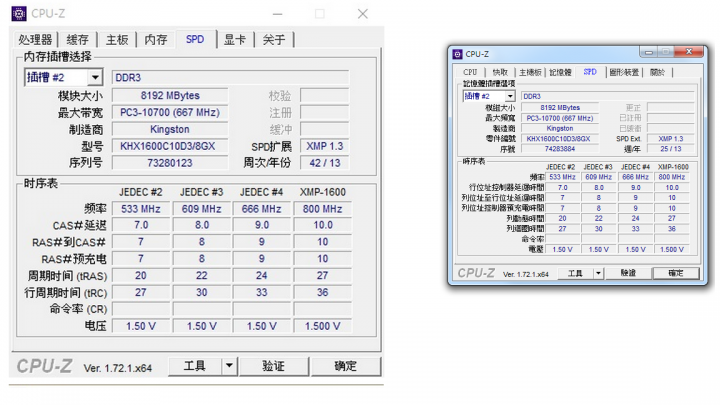Click the tRC value 36 in left window
This screenshot has width=720, height=405.
click(x=322, y=292)
